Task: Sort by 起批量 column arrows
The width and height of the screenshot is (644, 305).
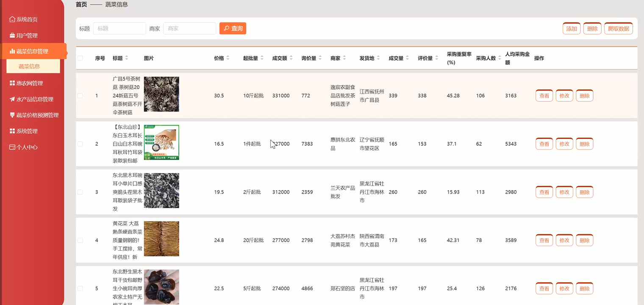Action: [262, 58]
